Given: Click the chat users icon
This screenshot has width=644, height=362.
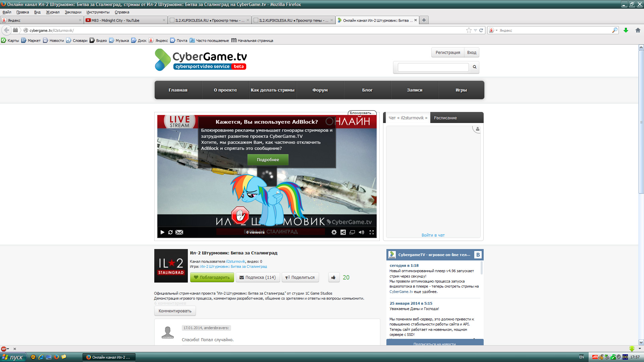Looking at the screenshot, I should 477,129.
